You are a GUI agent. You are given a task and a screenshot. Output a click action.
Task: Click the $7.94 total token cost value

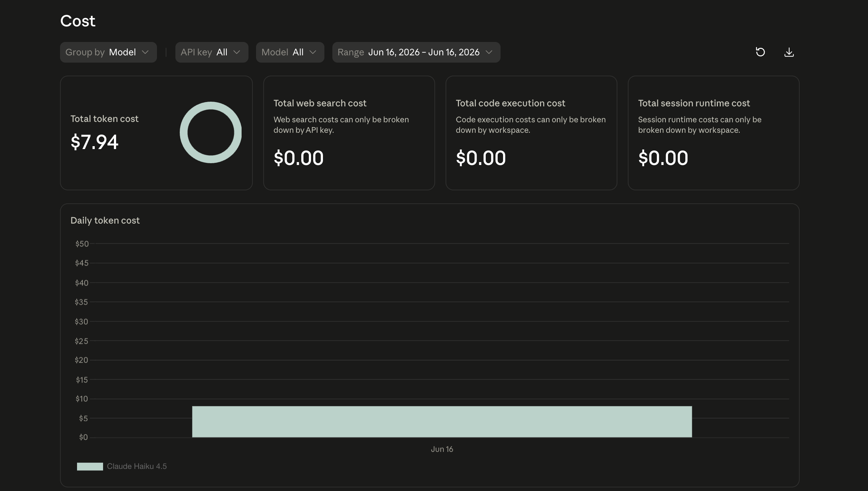click(x=94, y=142)
